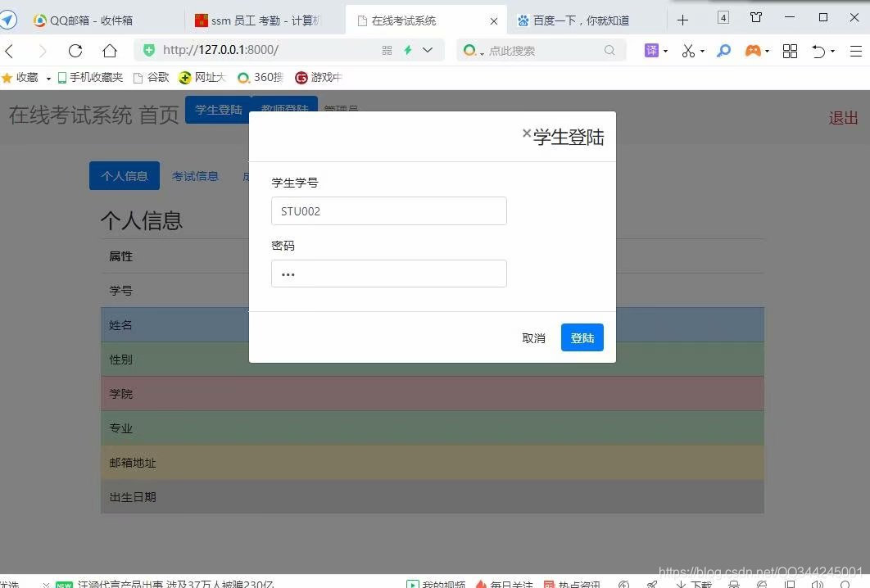This screenshot has height=588, width=870.
Task: Select the 考试信息 tab
Action: point(195,176)
